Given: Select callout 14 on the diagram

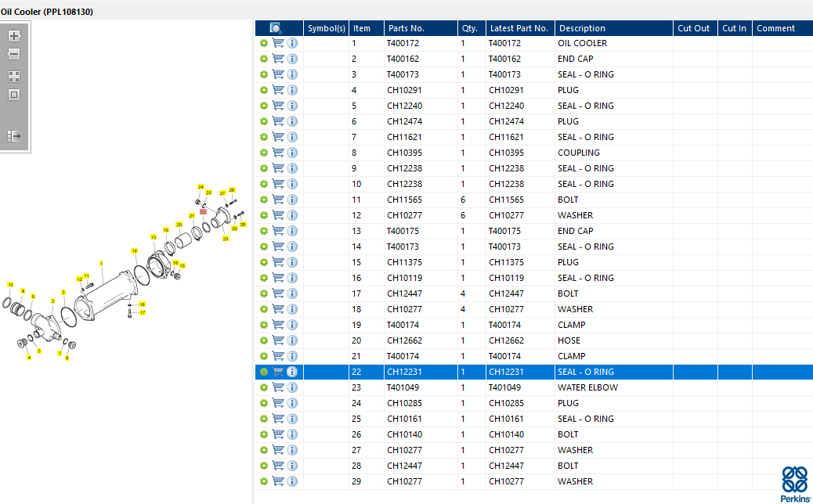Looking at the screenshot, I should (134, 250).
